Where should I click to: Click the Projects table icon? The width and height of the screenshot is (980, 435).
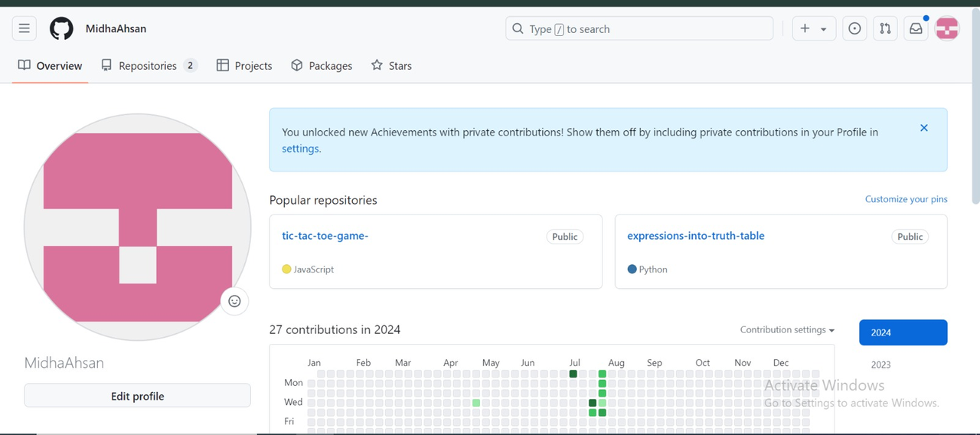223,66
